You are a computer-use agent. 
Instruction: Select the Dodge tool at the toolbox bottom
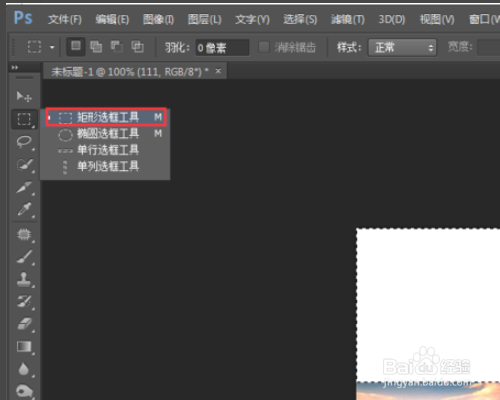(x=24, y=391)
